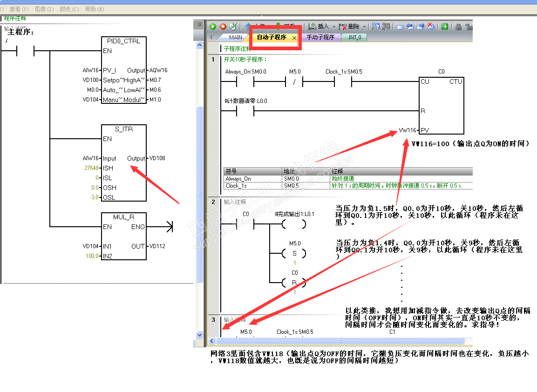Click the vertical scrollbar down arrow

click(x=200, y=335)
